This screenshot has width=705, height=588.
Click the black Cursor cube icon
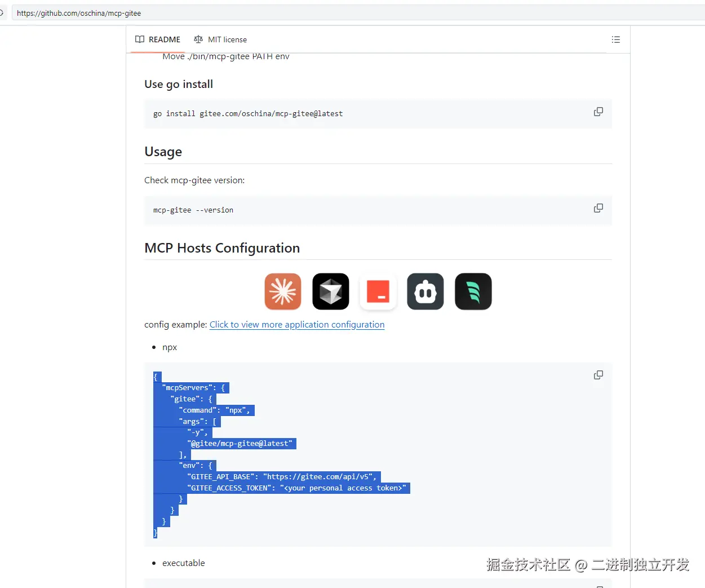331,291
